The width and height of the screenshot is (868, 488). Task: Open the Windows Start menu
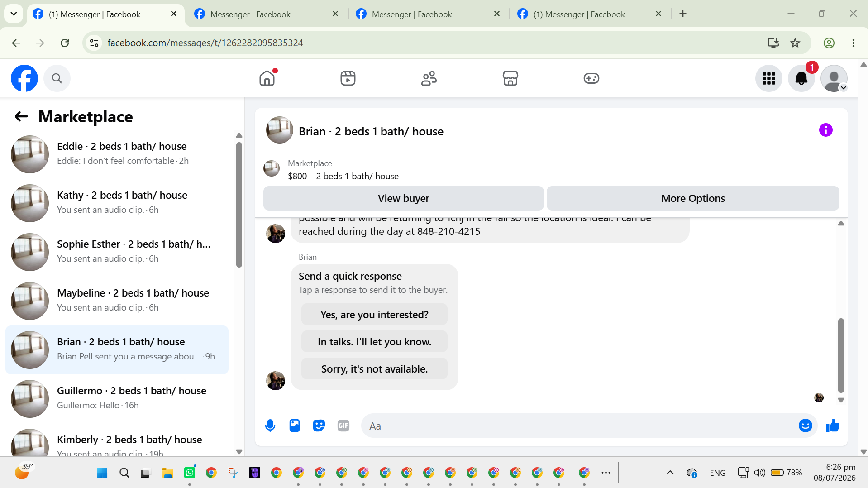coord(102,473)
